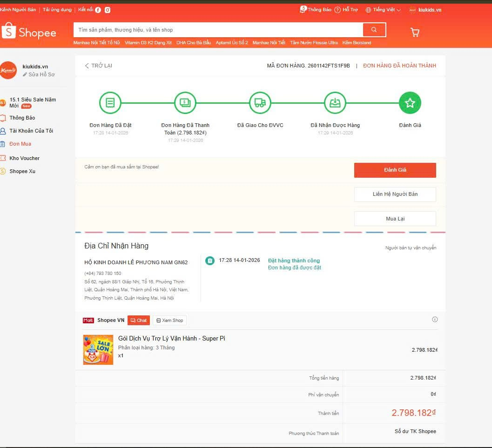Click the Đơn Hàng Đã Thanh Toán step icon
This screenshot has width=492, height=448.
[185, 103]
